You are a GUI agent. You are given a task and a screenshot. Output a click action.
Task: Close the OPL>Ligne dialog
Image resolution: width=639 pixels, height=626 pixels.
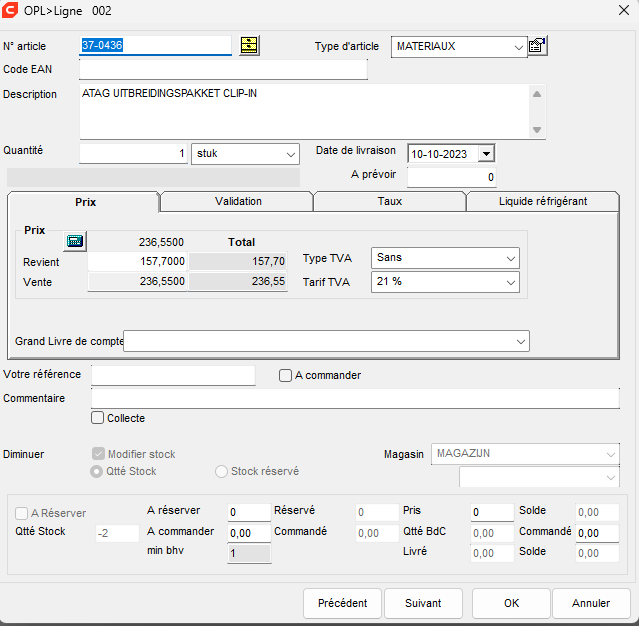[x=624, y=10]
